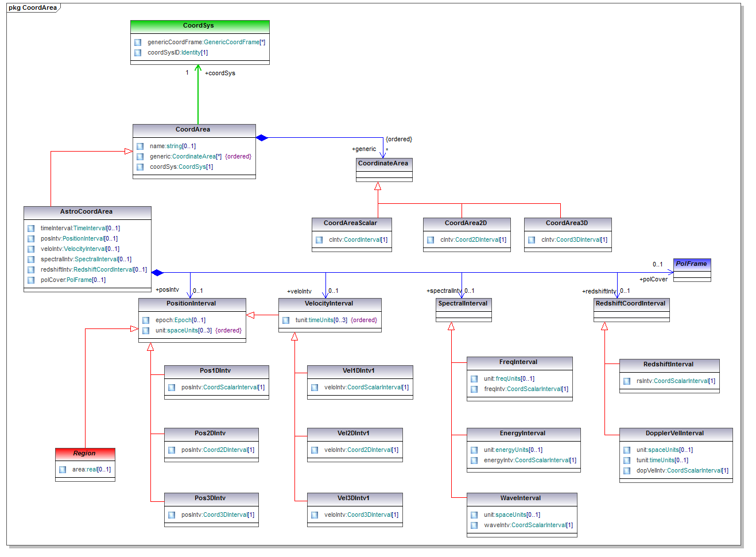756x557 pixels.
Task: Click the red Region class title
Action: (x=85, y=454)
